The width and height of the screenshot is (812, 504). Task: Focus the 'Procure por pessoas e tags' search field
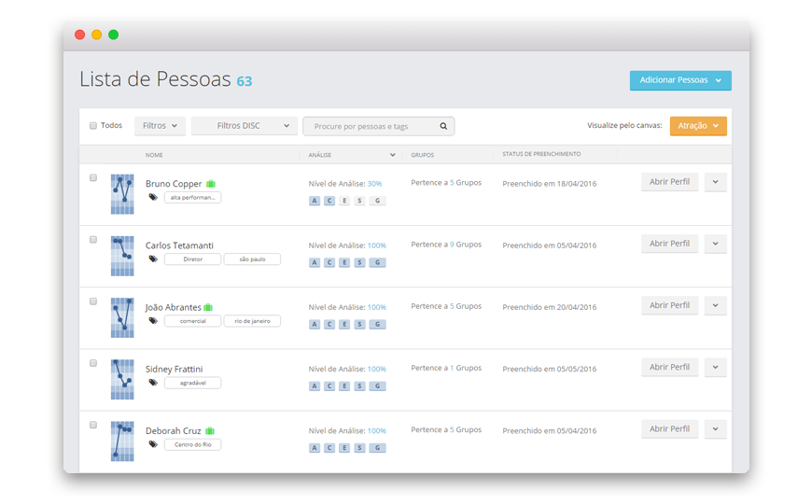click(x=379, y=126)
